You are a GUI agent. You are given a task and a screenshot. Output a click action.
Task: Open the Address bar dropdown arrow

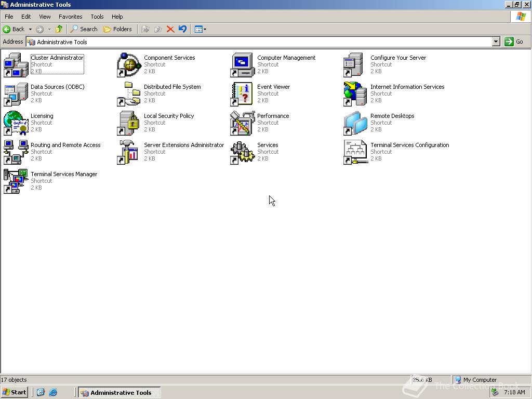[496, 42]
